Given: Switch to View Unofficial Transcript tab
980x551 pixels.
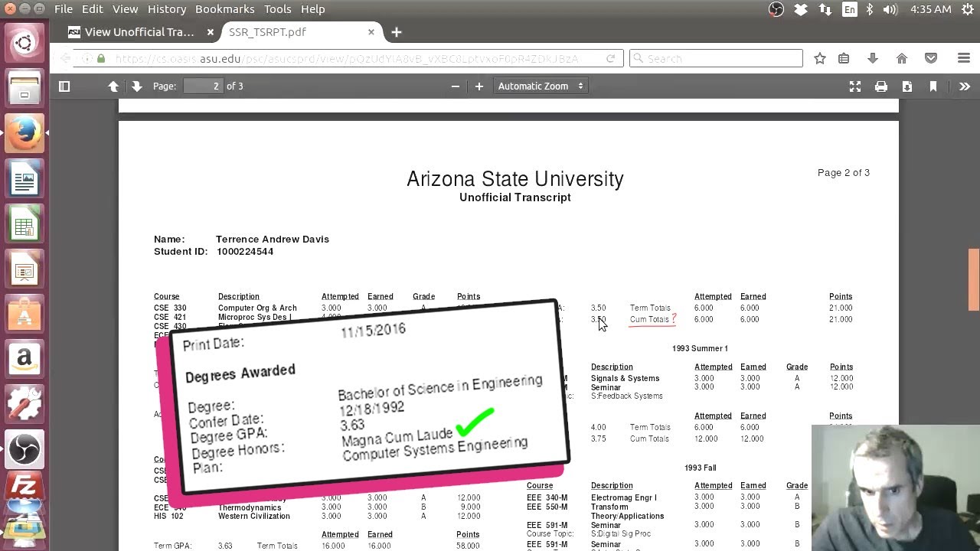Looking at the screenshot, I should 139,32.
